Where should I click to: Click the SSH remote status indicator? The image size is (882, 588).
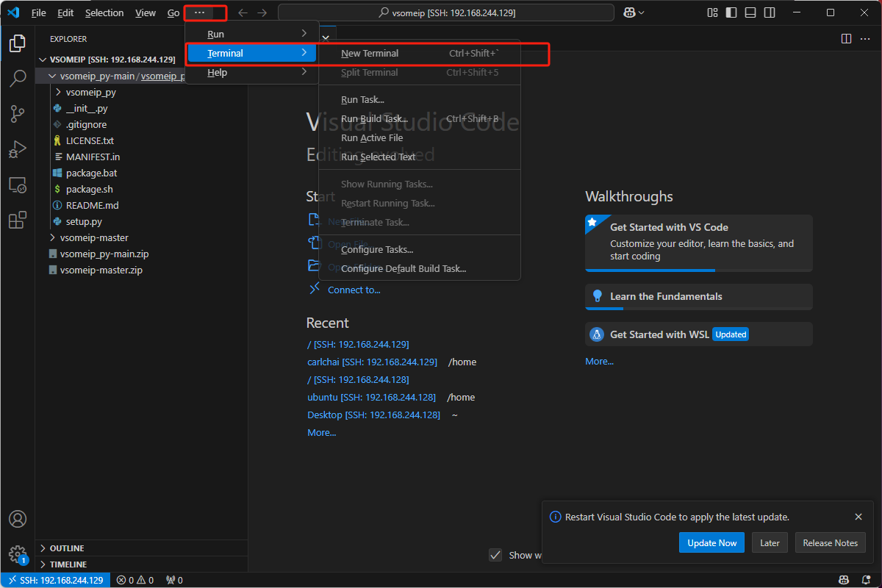55,580
